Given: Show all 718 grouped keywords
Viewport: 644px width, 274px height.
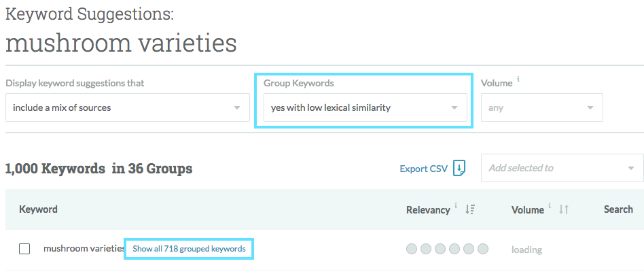Looking at the screenshot, I should [189, 249].
